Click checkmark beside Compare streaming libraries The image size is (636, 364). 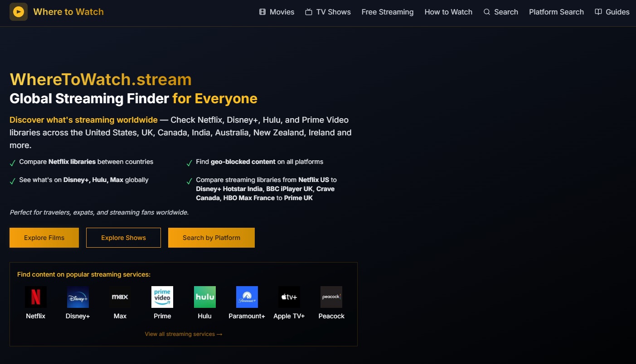(189, 181)
